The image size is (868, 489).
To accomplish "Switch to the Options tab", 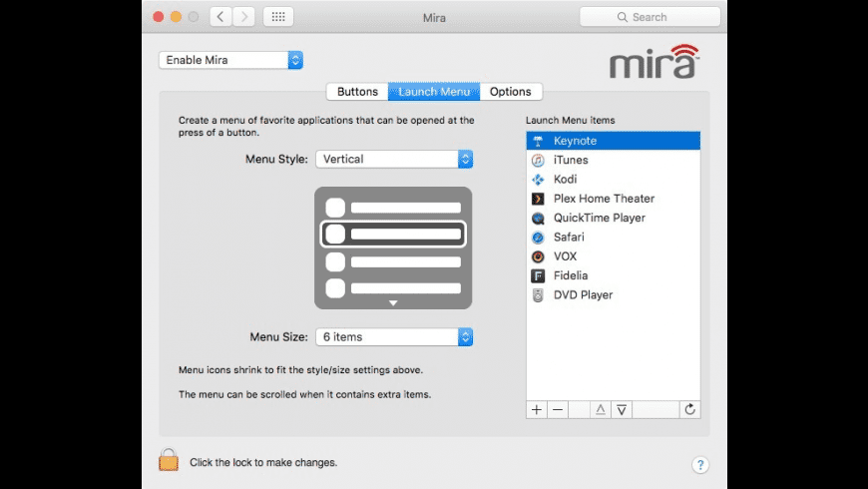I will [511, 92].
